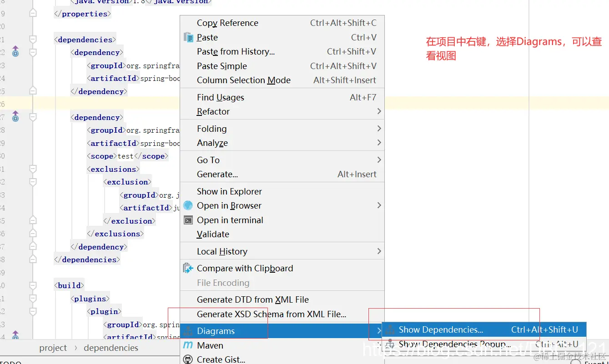Collapse the <build> block fold marker

pyautogui.click(x=32, y=285)
